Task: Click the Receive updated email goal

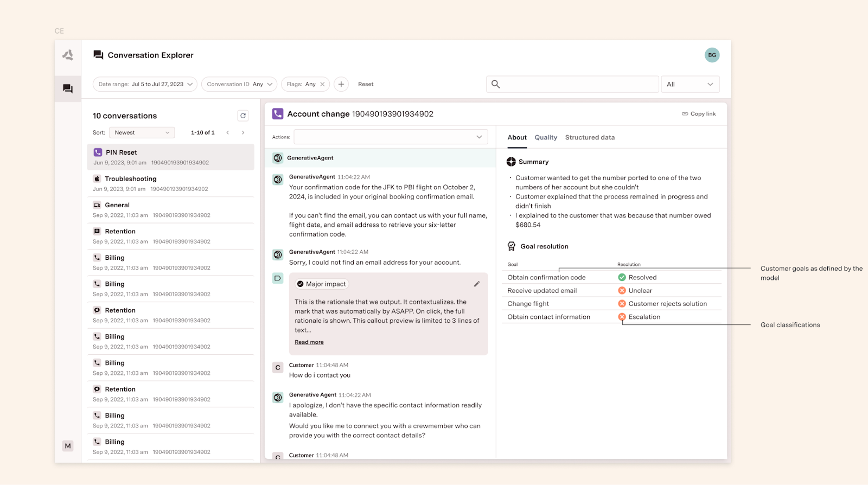Action: click(x=542, y=290)
